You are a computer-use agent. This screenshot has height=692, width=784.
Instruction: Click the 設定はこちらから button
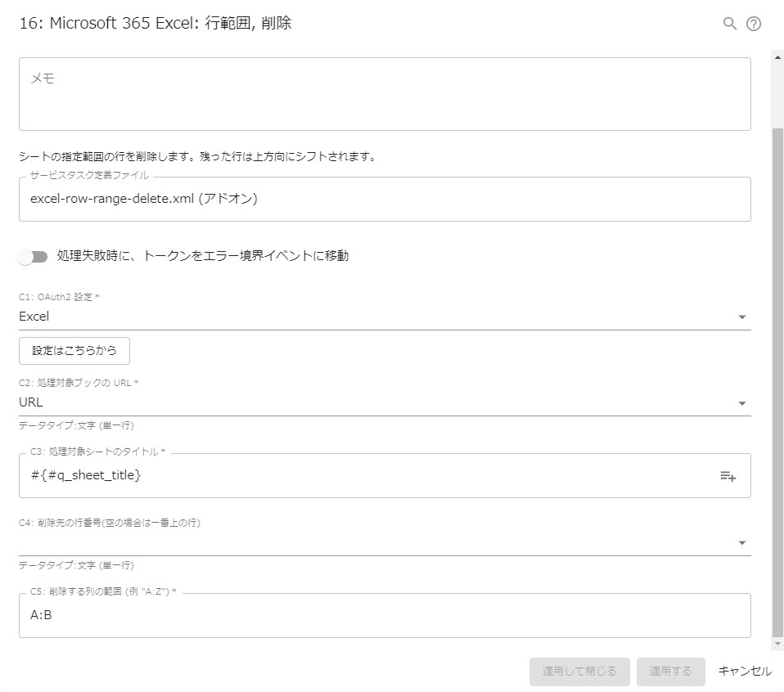tap(74, 350)
